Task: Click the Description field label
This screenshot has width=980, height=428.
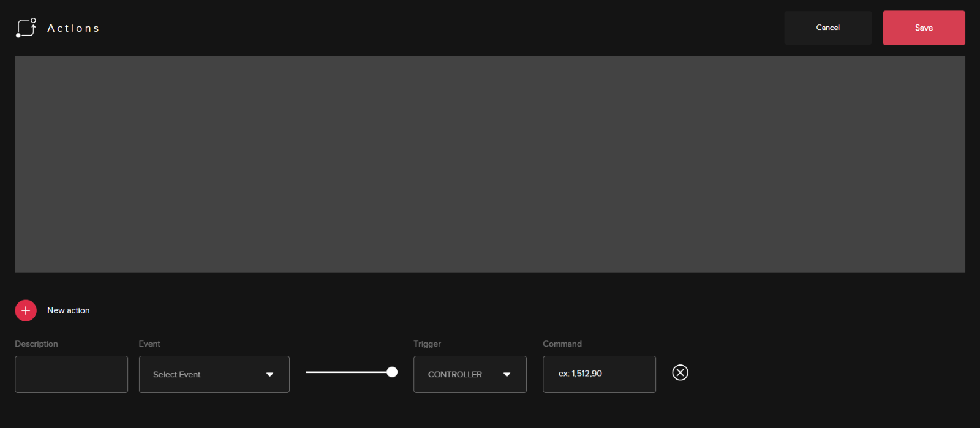Action: coord(36,344)
